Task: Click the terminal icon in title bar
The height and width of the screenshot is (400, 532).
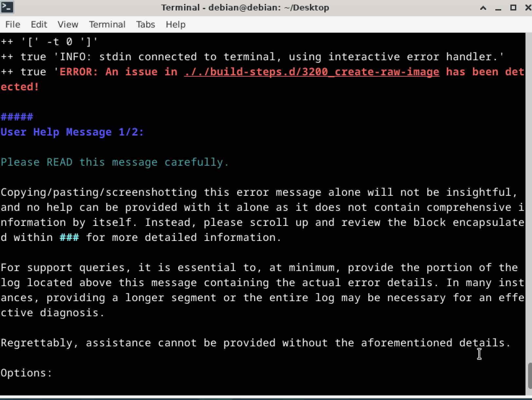Action: click(x=7, y=7)
